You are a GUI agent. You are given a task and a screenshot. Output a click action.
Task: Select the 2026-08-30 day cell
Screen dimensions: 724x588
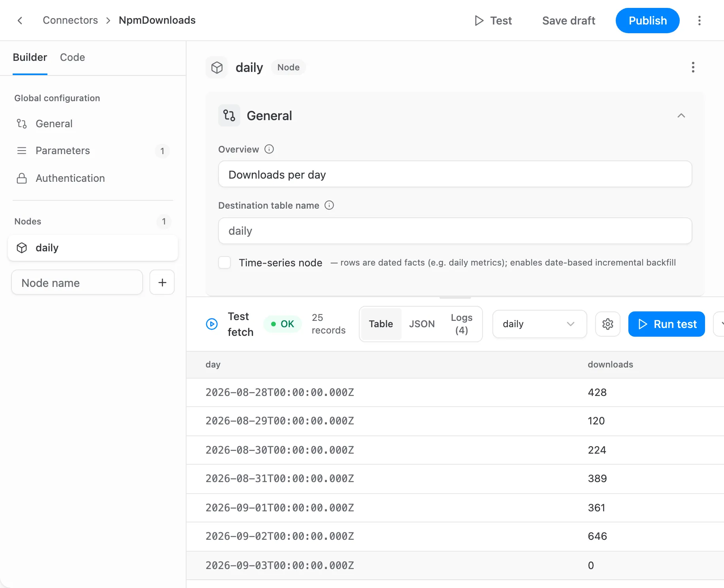[x=279, y=450]
